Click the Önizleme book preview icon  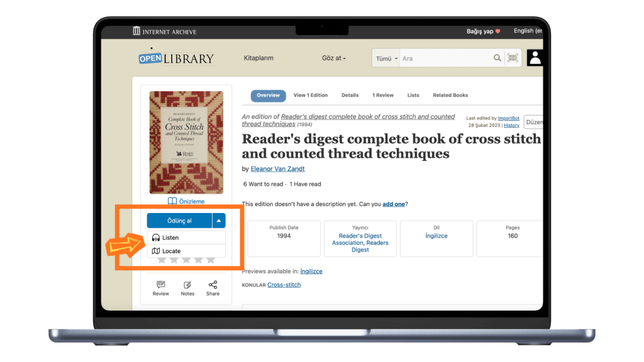click(x=172, y=201)
